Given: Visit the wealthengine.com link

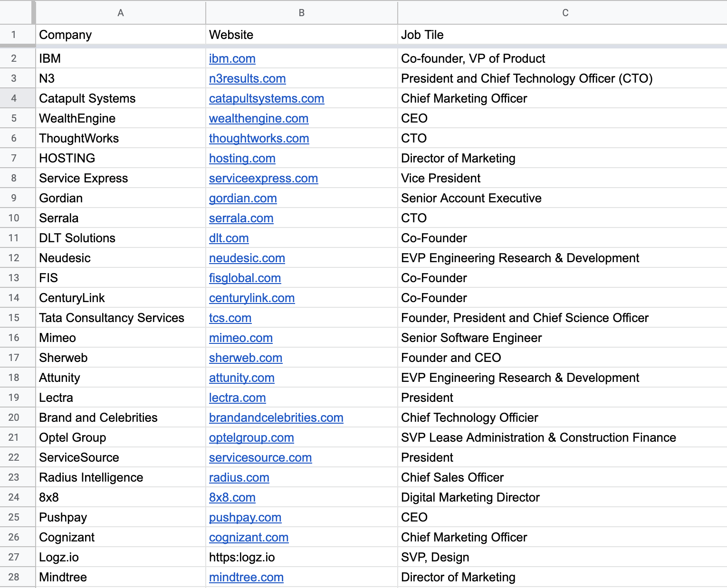Looking at the screenshot, I should [x=258, y=118].
